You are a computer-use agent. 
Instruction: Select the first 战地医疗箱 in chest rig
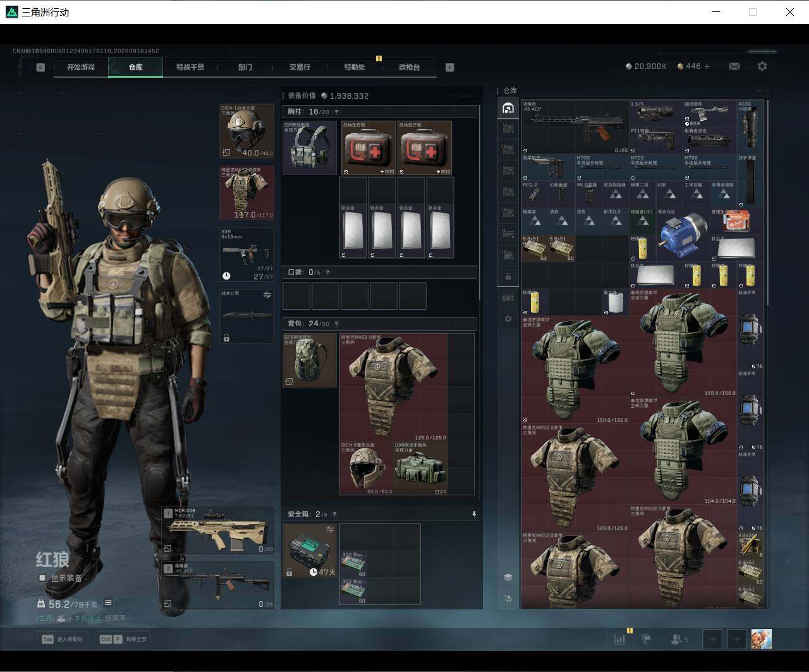tap(368, 148)
